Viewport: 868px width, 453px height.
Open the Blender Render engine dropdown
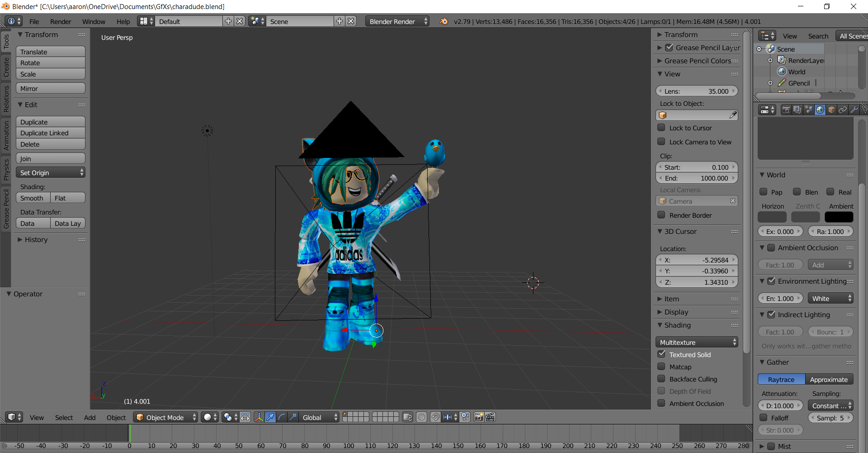point(397,21)
